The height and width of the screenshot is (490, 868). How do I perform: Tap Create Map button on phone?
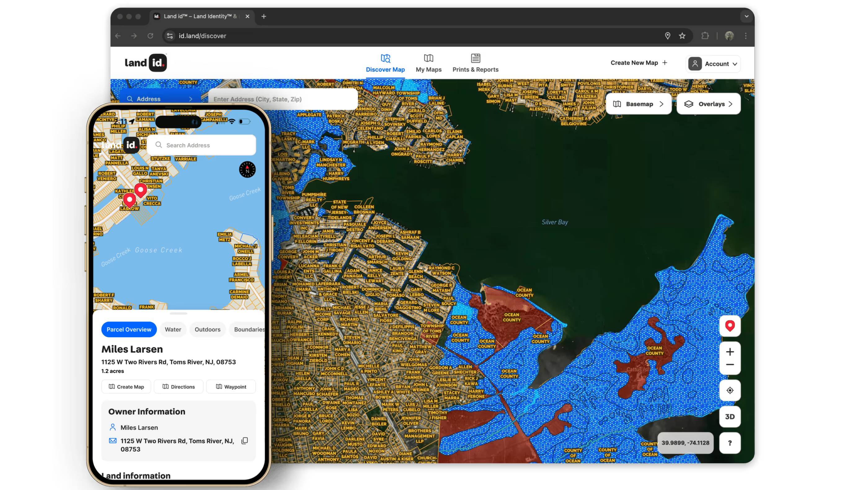(x=126, y=386)
